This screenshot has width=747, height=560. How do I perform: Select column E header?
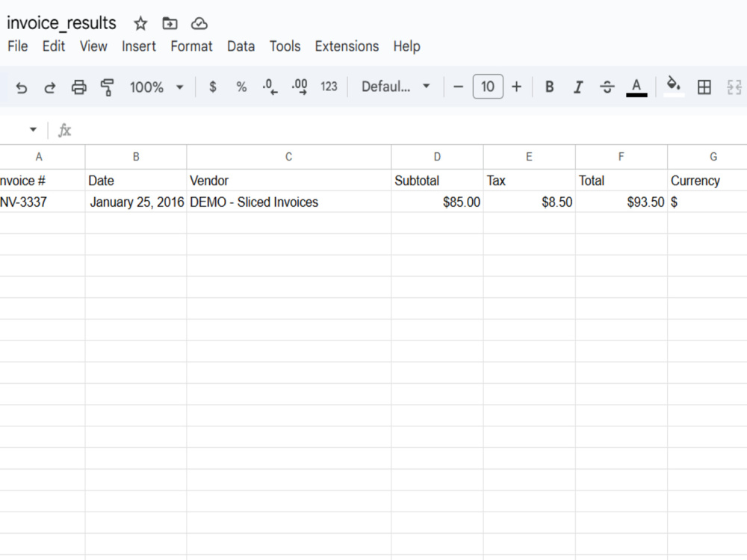click(x=530, y=157)
